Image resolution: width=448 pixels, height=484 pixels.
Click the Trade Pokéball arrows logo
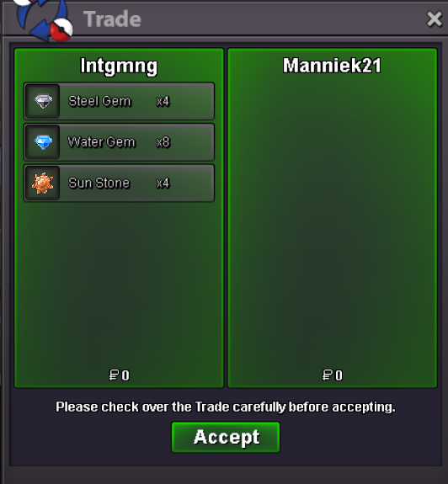click(43, 20)
